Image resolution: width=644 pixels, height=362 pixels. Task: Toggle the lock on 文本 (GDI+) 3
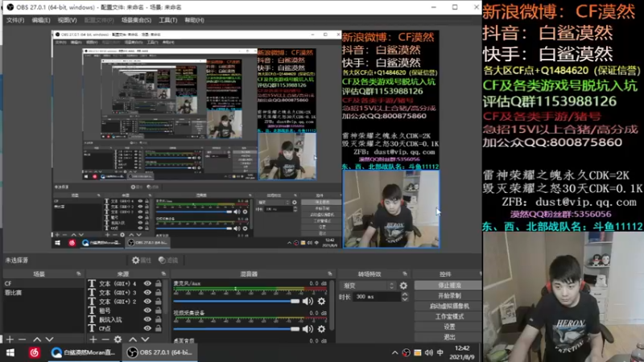pyautogui.click(x=158, y=293)
